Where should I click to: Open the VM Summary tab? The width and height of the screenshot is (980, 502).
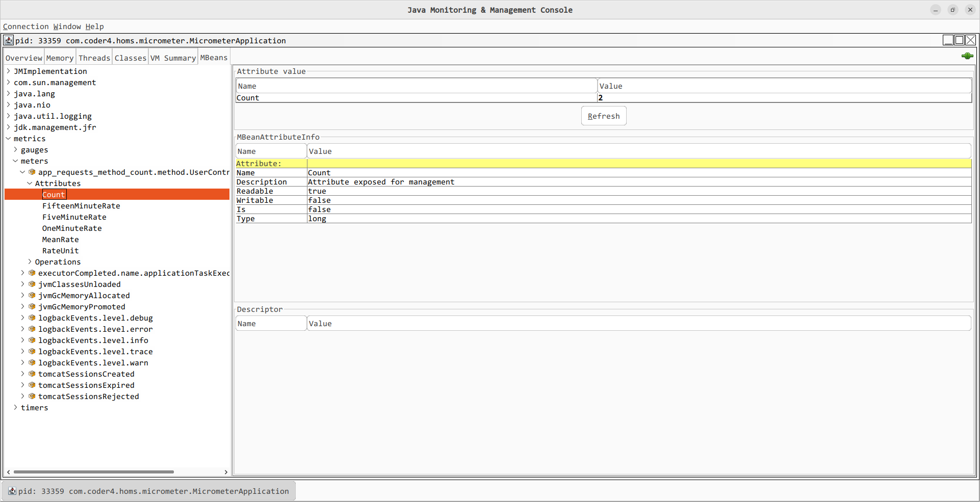(x=173, y=58)
